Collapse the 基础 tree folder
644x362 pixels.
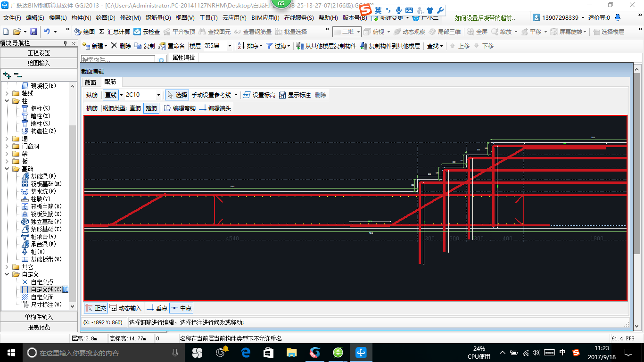(x=7, y=169)
